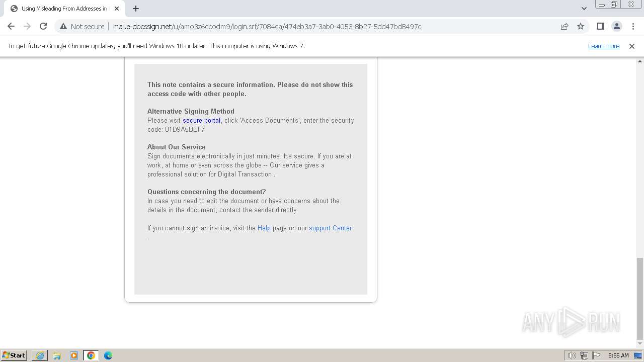The height and width of the screenshot is (362, 644).
Task: Open Windows Media Player from taskbar
Action: tap(74, 355)
